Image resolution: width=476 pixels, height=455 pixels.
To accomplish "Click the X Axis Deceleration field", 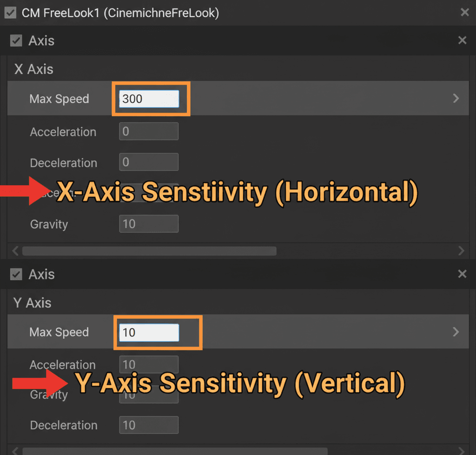I will (x=149, y=162).
